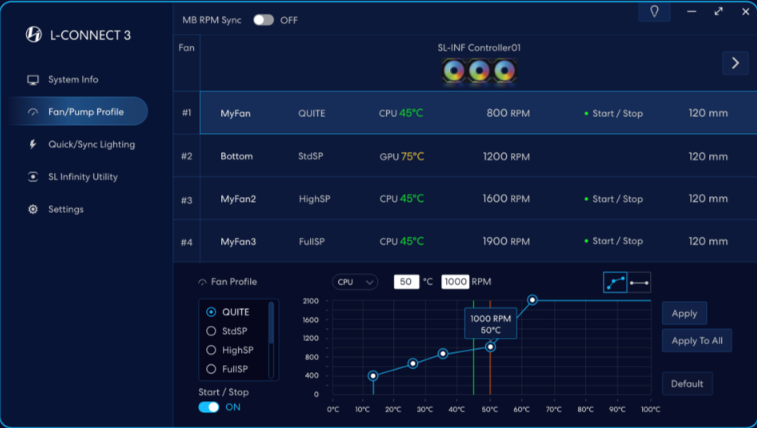757x428 pixels.
Task: Click the Quick/Sync Lighting bolt icon
Action: click(33, 144)
